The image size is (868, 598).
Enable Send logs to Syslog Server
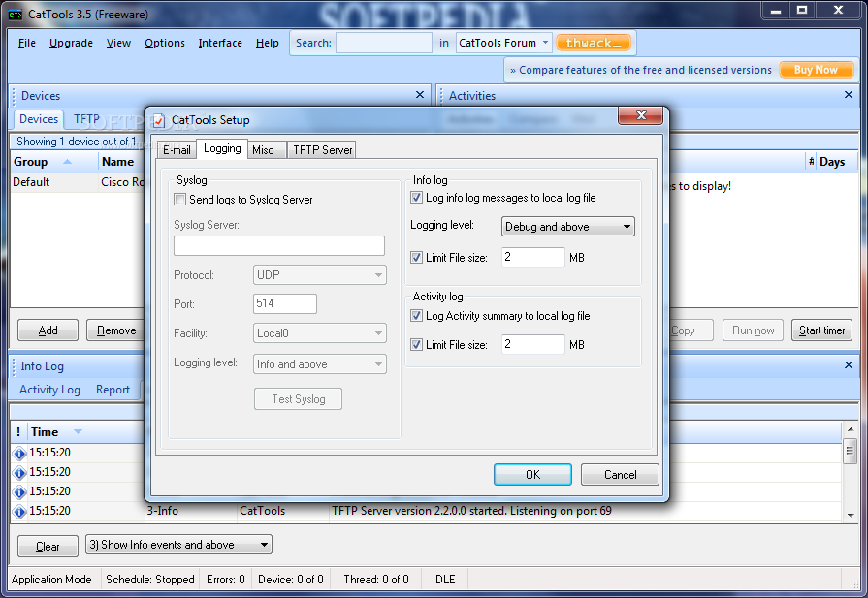(x=180, y=199)
